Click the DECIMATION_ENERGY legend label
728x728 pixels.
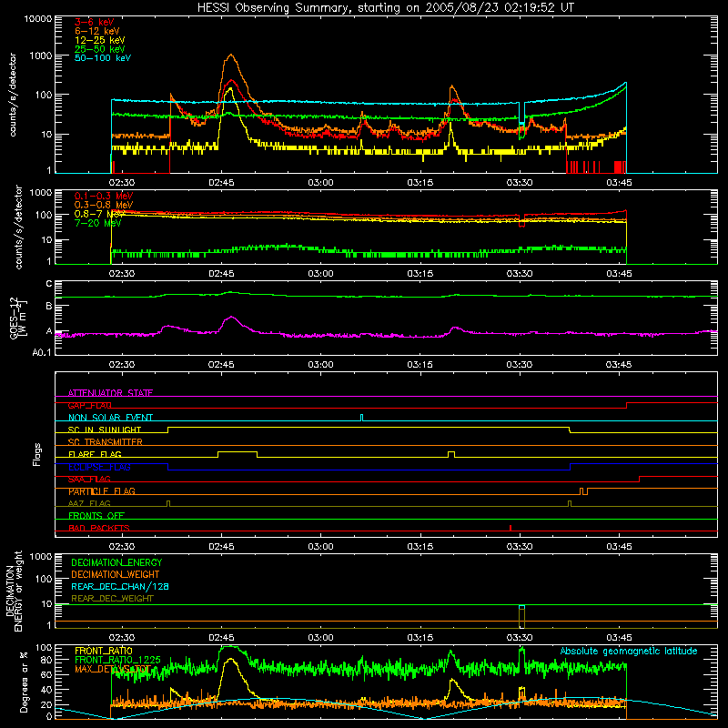tap(116, 562)
